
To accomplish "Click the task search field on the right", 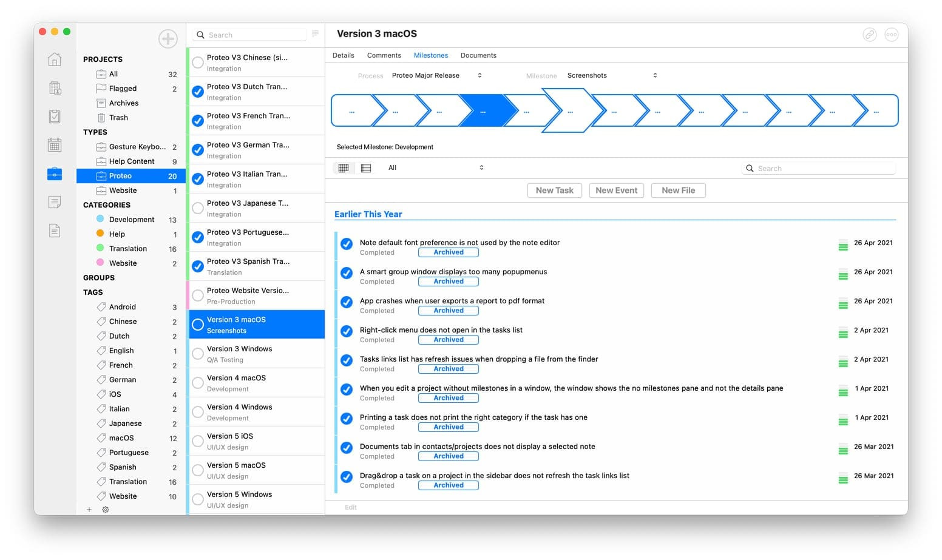I will [819, 168].
